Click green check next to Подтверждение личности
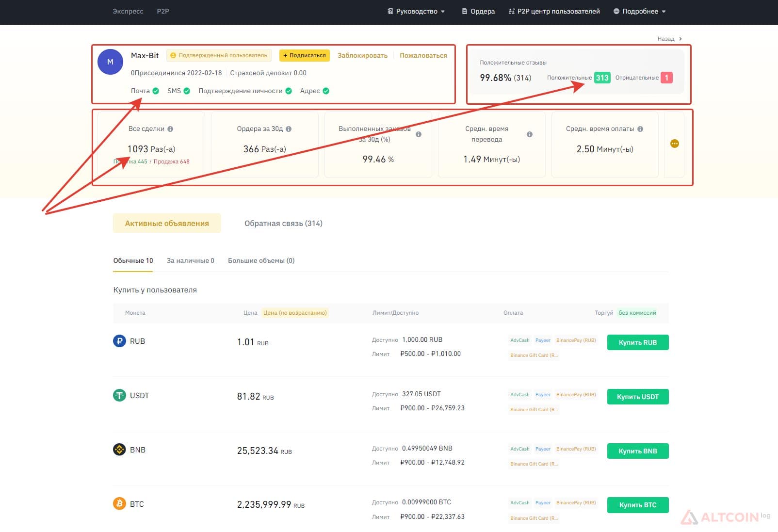Viewport: 778px width, 532px height. pos(289,91)
